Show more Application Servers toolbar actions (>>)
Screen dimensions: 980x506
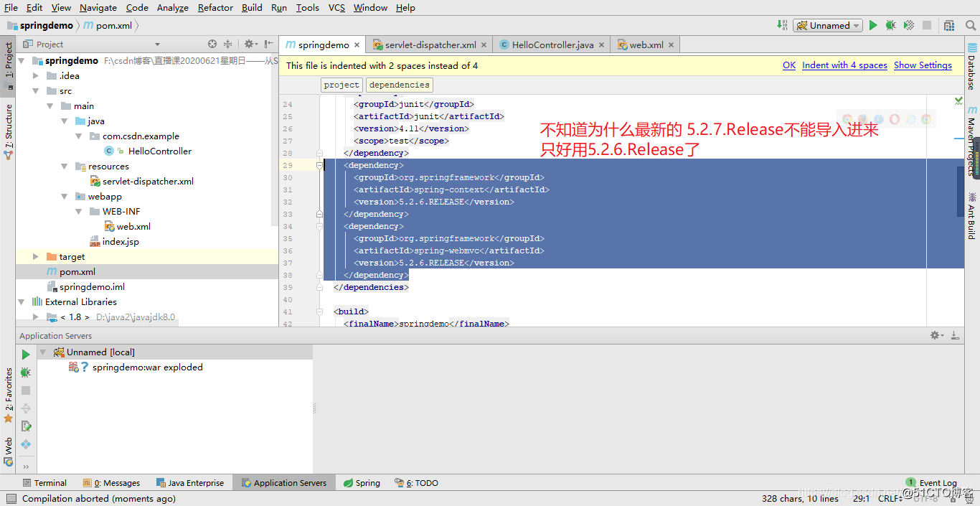[26, 467]
